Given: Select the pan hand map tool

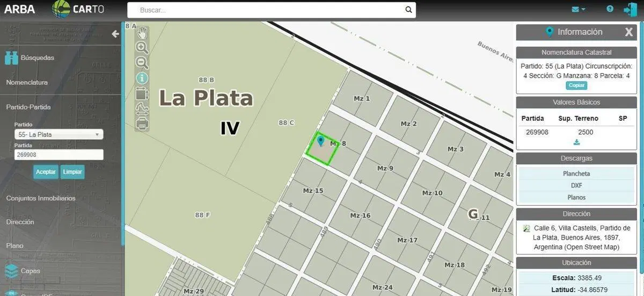Looking at the screenshot, I should tap(142, 33).
